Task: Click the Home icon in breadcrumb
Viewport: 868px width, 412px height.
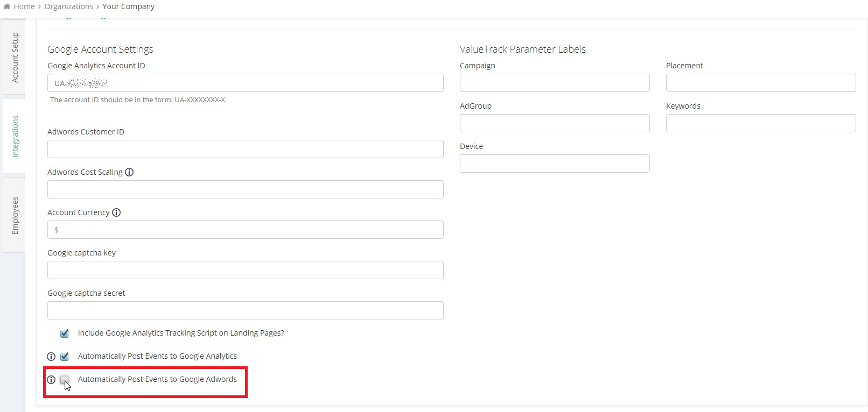Action: pos(7,6)
